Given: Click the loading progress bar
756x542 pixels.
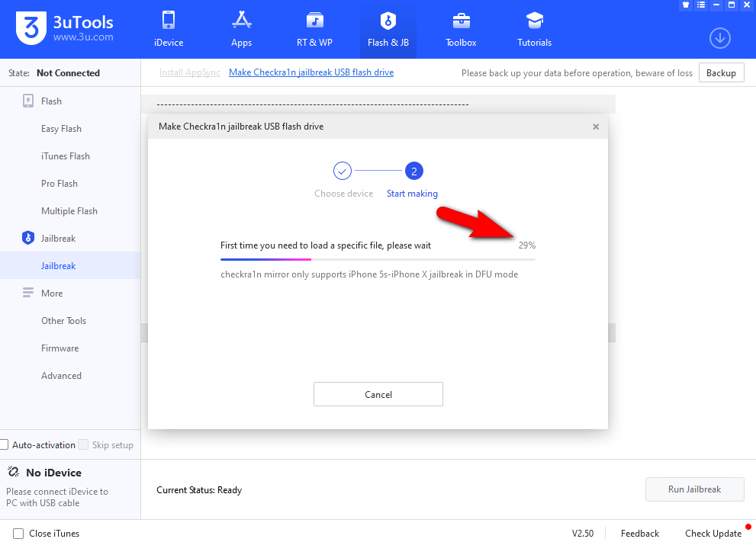Looking at the screenshot, I should pos(378,259).
